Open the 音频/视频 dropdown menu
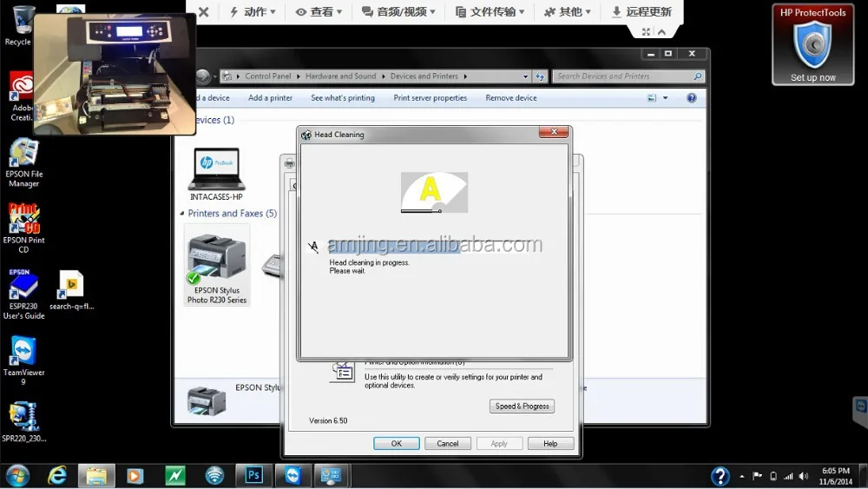Viewport: 868px width, 489px height. pyautogui.click(x=398, y=11)
